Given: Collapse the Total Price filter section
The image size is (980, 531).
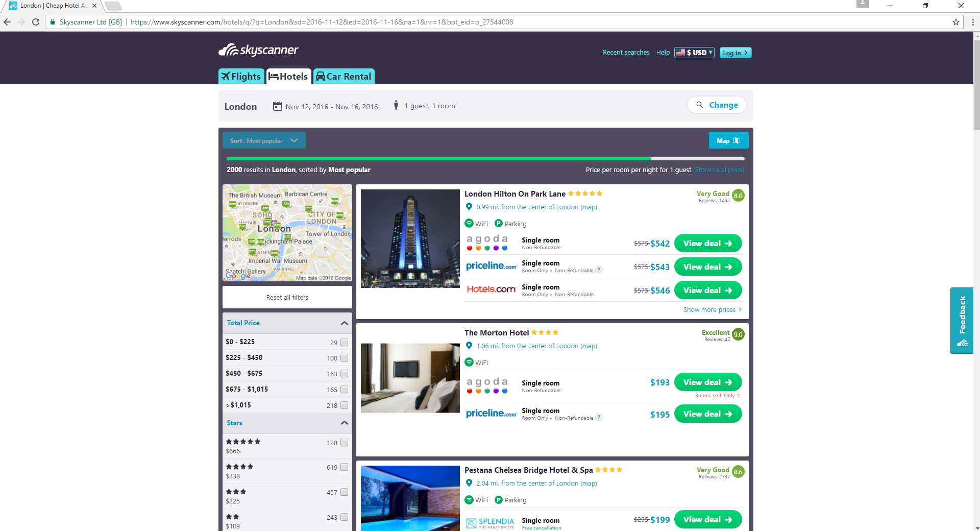Looking at the screenshot, I should coord(344,323).
